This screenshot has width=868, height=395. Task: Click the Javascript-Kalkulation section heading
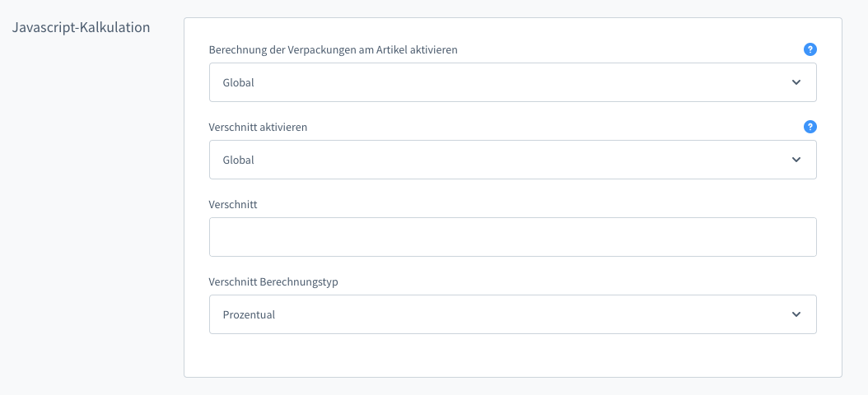click(81, 27)
